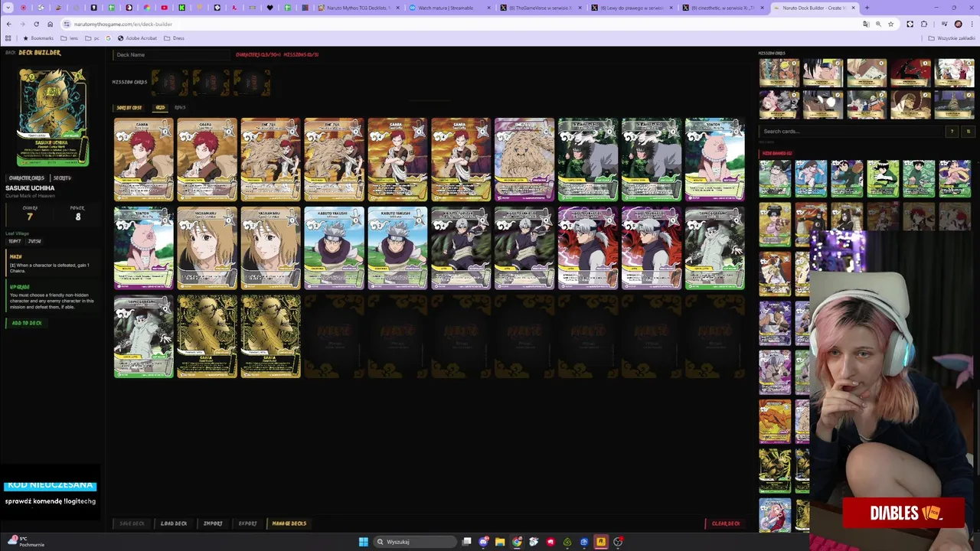The width and height of the screenshot is (980, 551).
Task: Close the Naruto Deck Builder tab
Action: 854,8
